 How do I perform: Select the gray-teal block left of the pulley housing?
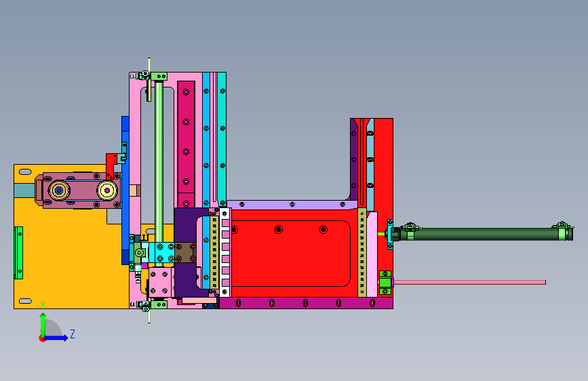coord(24,190)
